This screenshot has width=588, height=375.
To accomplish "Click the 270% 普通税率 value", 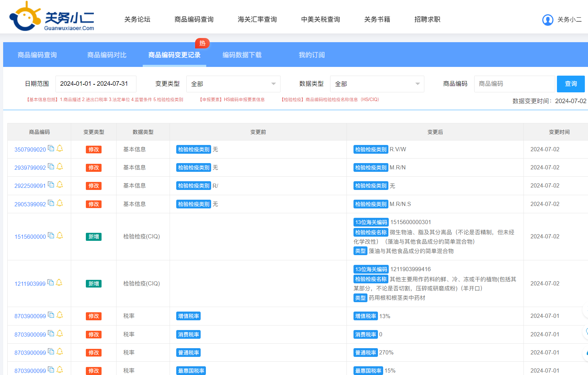I will pyautogui.click(x=386, y=352).
